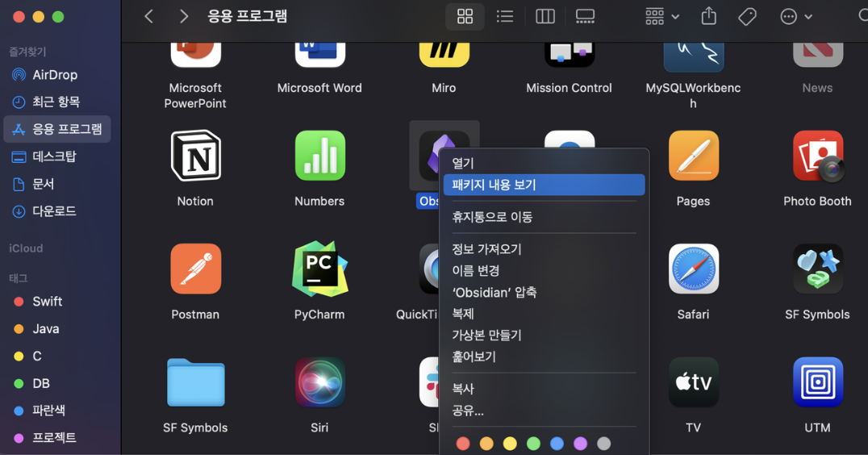
Task: Select the TV app icon
Action: (x=694, y=382)
